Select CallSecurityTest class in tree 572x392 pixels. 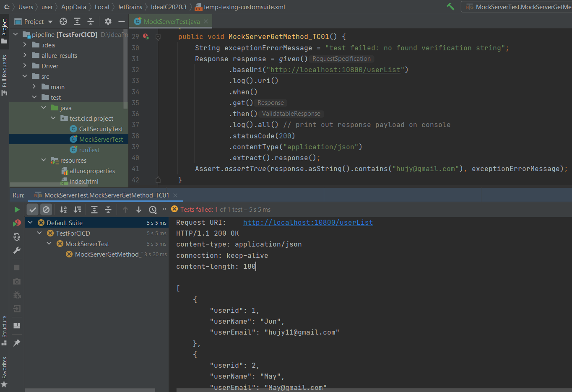click(96, 129)
